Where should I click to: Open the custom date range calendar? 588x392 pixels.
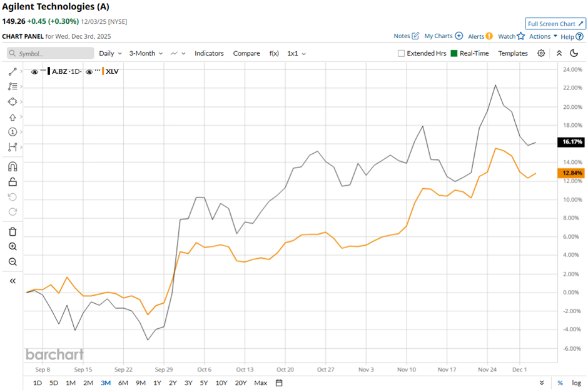pyautogui.click(x=278, y=383)
